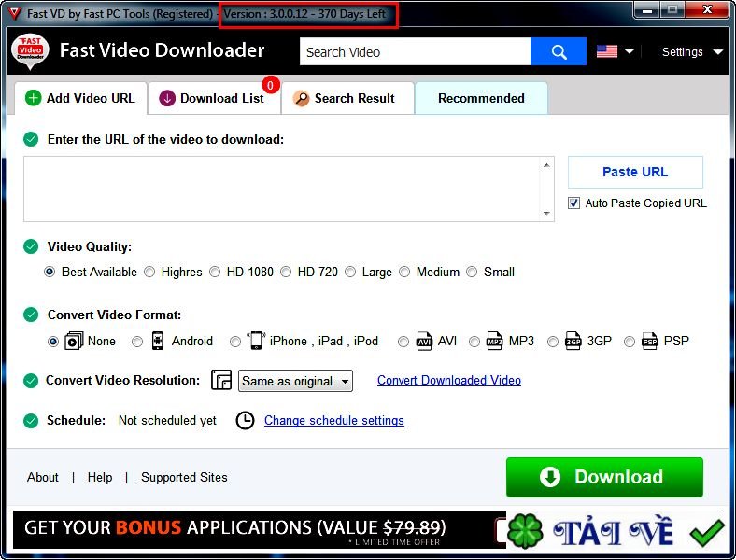Select HD 1080 quality option

(215, 272)
